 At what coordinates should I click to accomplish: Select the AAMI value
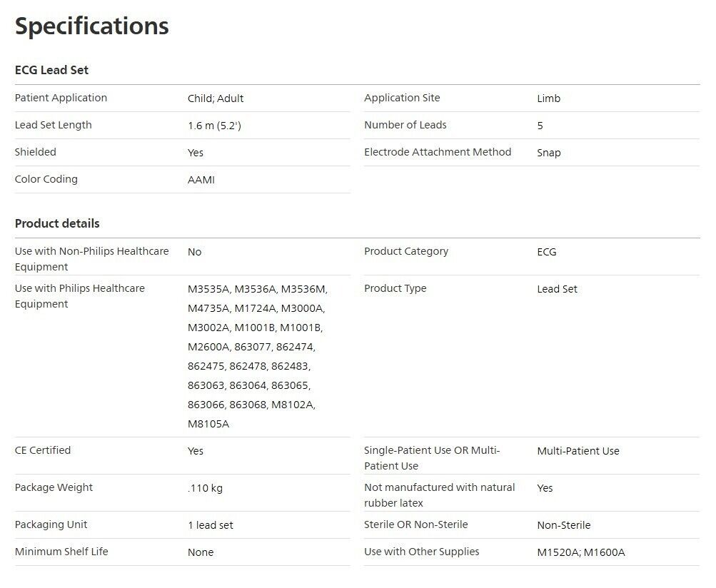point(201,179)
